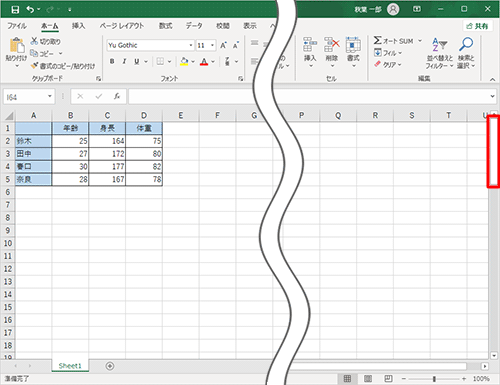Toggle Bold formatting

(x=112, y=61)
